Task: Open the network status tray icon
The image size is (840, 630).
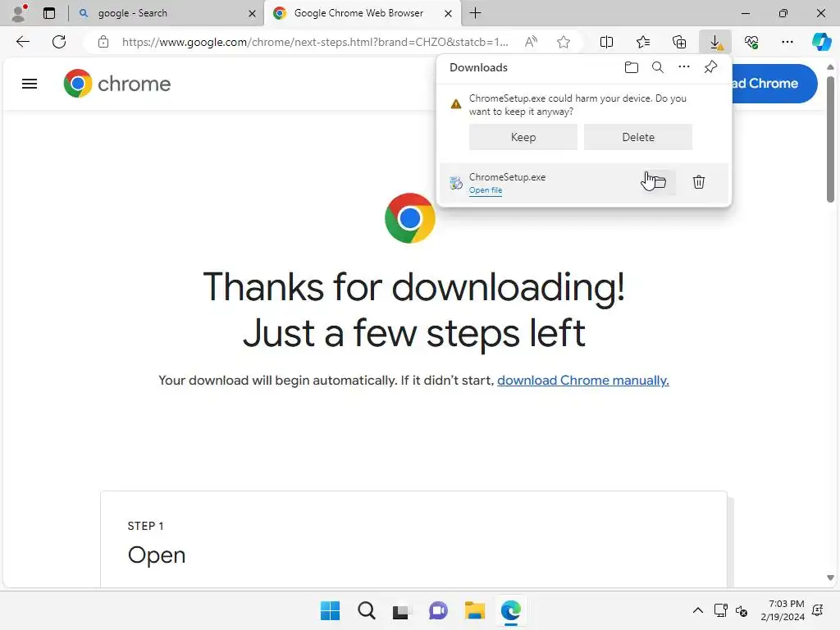Action: point(721,610)
